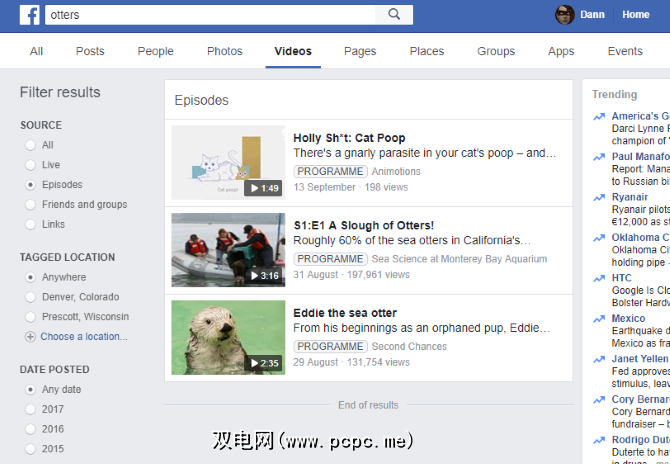Image resolution: width=670 pixels, height=464 pixels.
Task: Select the Friends and groups source filter
Action: [31, 205]
